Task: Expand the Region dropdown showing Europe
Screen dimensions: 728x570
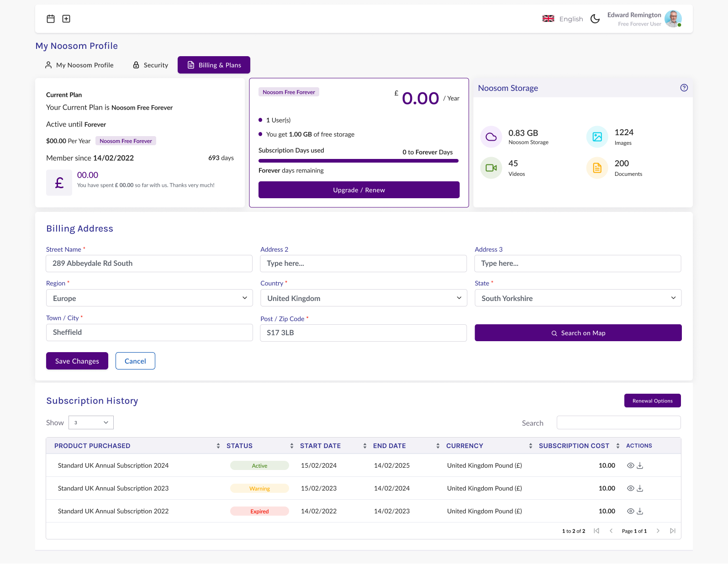Action: click(x=149, y=298)
